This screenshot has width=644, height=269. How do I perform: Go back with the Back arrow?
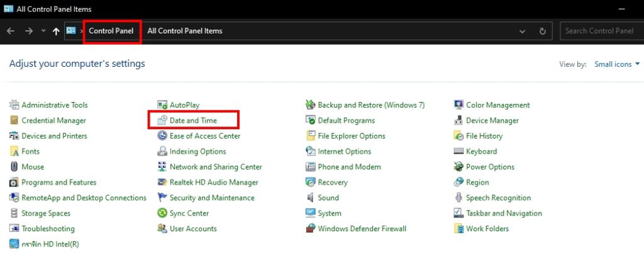(x=11, y=31)
